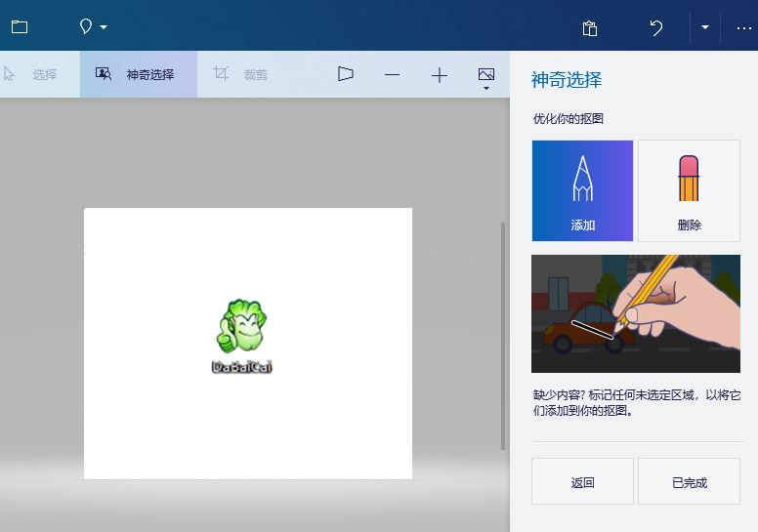This screenshot has height=532, width=758.
Task: Click the 已完成 button
Action: 689,482
